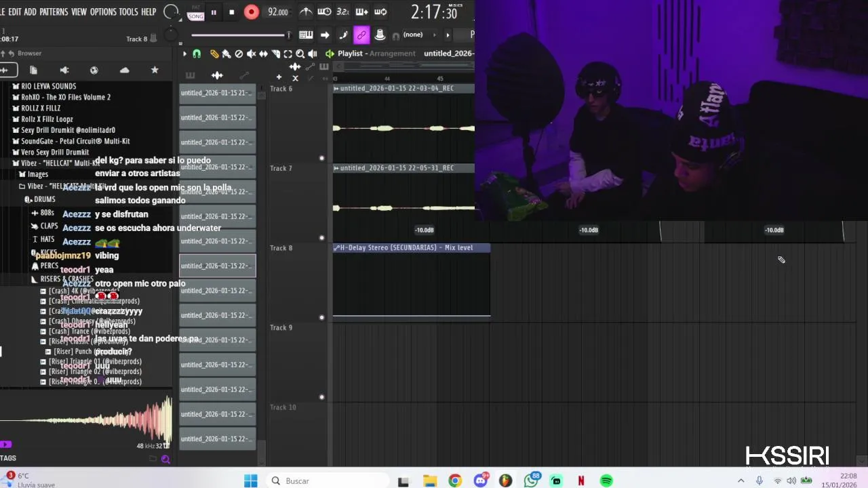Select the playback speaker tool
Image resolution: width=868 pixels, height=488 pixels.
coord(313,54)
